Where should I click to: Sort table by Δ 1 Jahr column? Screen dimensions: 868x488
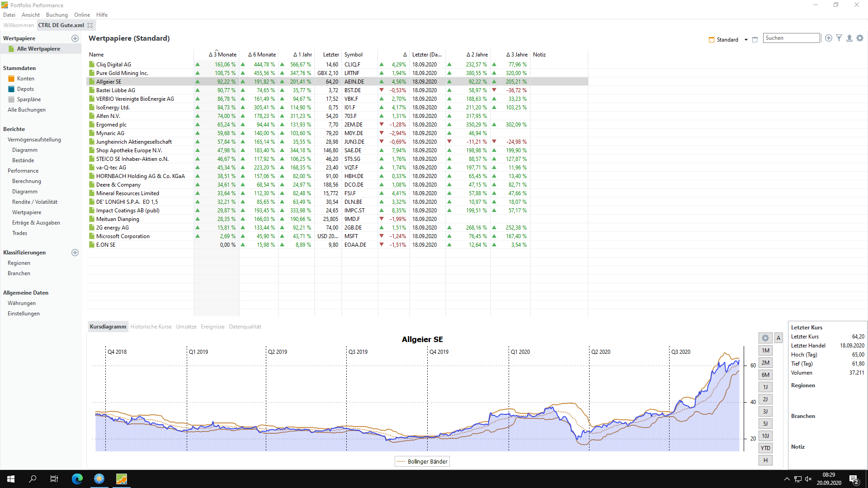point(297,55)
